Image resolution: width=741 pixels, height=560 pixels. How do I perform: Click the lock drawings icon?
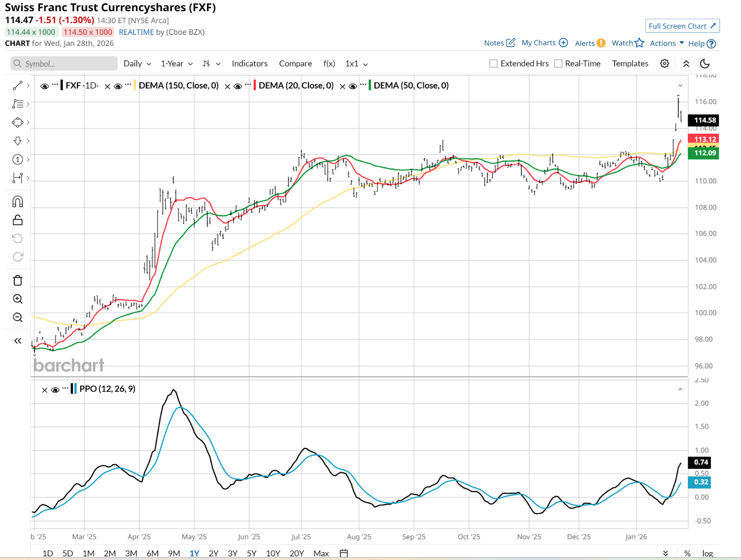tap(18, 220)
